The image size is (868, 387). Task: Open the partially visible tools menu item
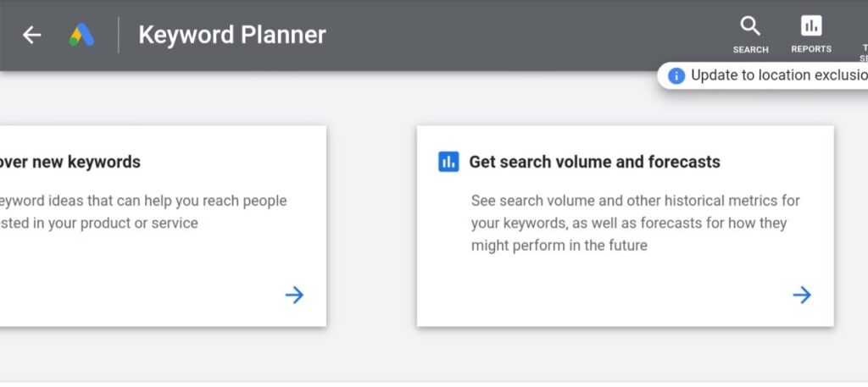(x=864, y=53)
